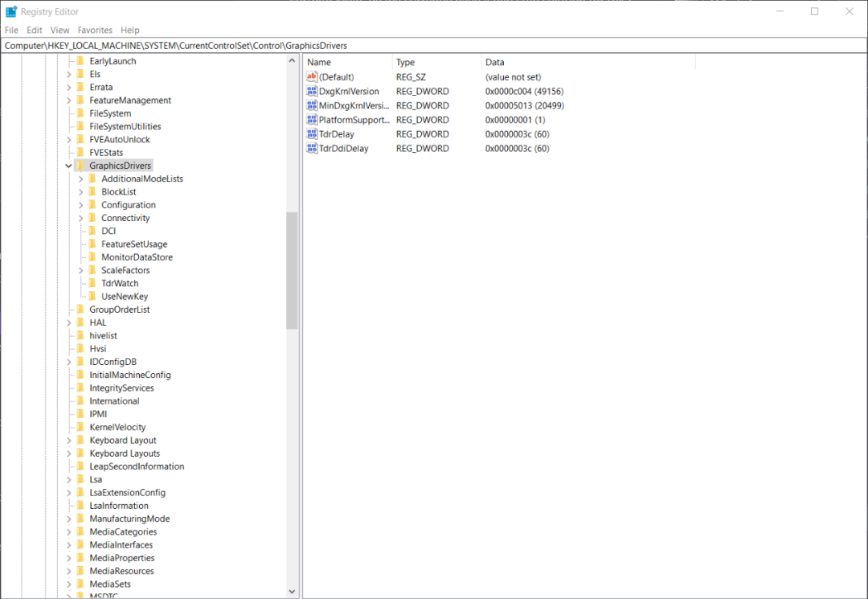This screenshot has width=868, height=599.
Task: Click the FileSystem folder icon
Action: (x=80, y=113)
